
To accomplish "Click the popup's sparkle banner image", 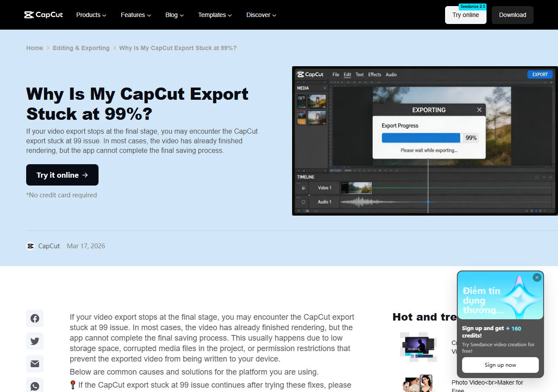I will (x=500, y=296).
